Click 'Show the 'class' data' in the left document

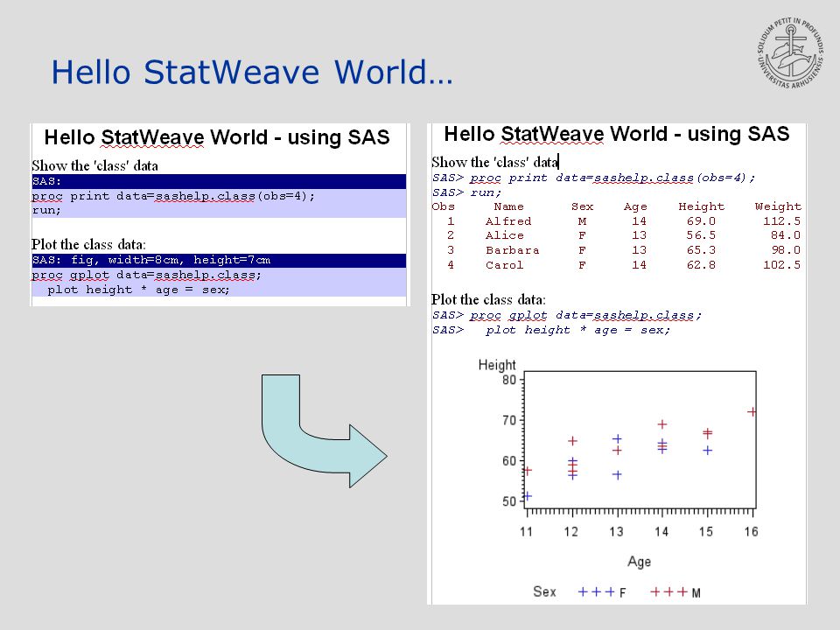click(x=94, y=165)
